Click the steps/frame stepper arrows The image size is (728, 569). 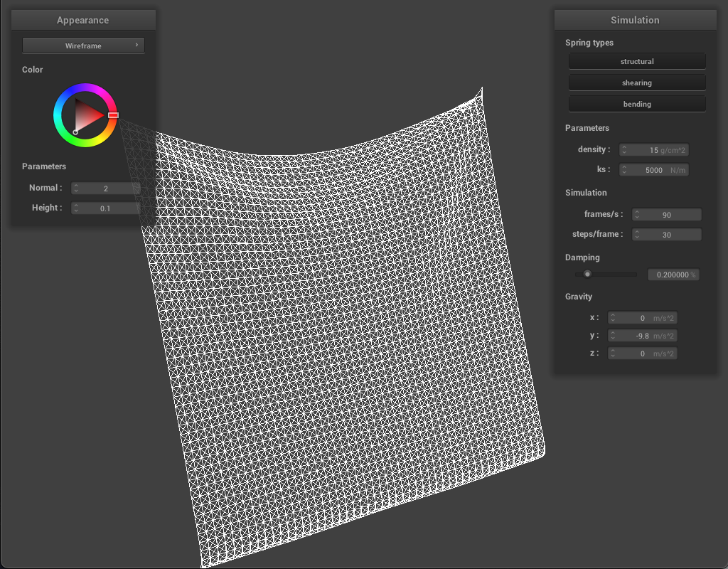click(637, 234)
